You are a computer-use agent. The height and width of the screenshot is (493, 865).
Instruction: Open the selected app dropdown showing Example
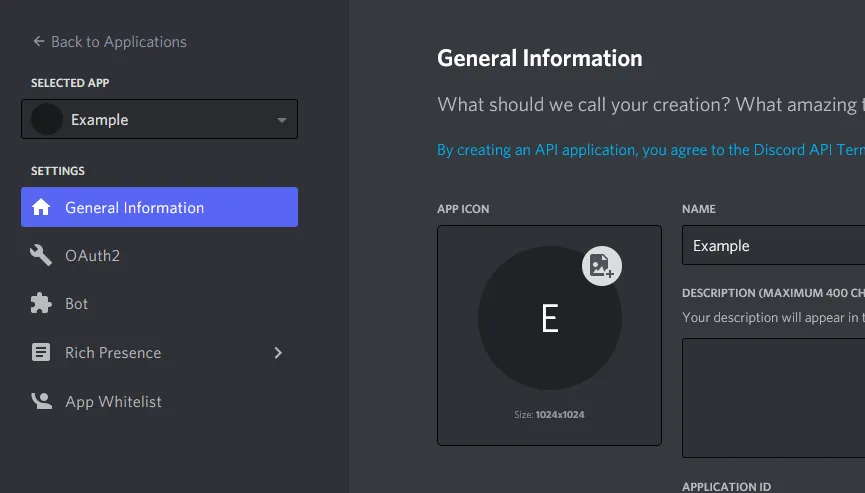tap(159, 120)
